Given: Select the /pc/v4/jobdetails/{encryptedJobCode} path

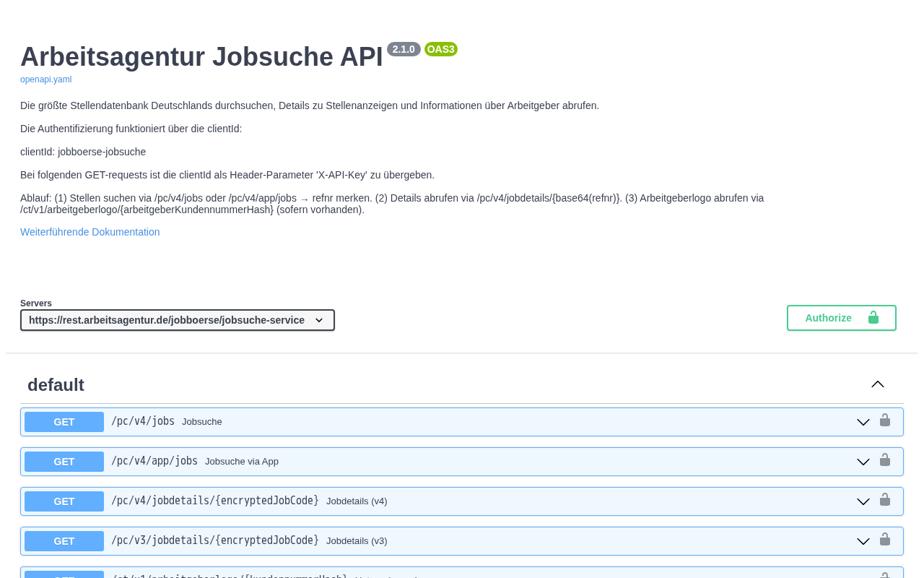Looking at the screenshot, I should [x=215, y=501].
